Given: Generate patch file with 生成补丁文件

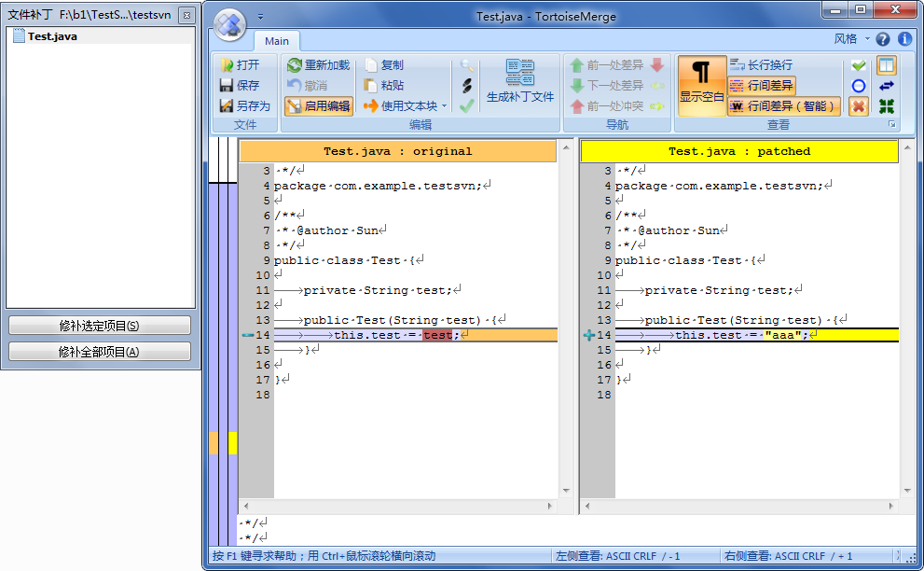Looking at the screenshot, I should point(520,81).
